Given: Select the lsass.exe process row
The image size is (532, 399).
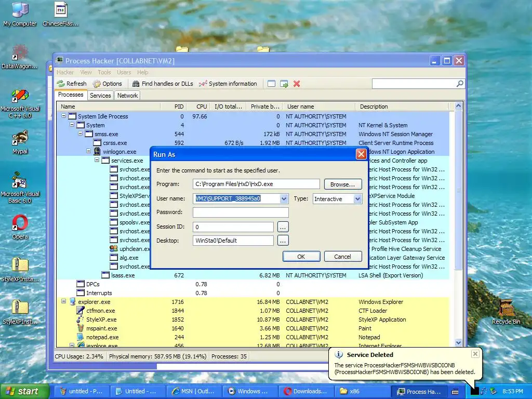Looking at the screenshot, I should coord(253,275).
